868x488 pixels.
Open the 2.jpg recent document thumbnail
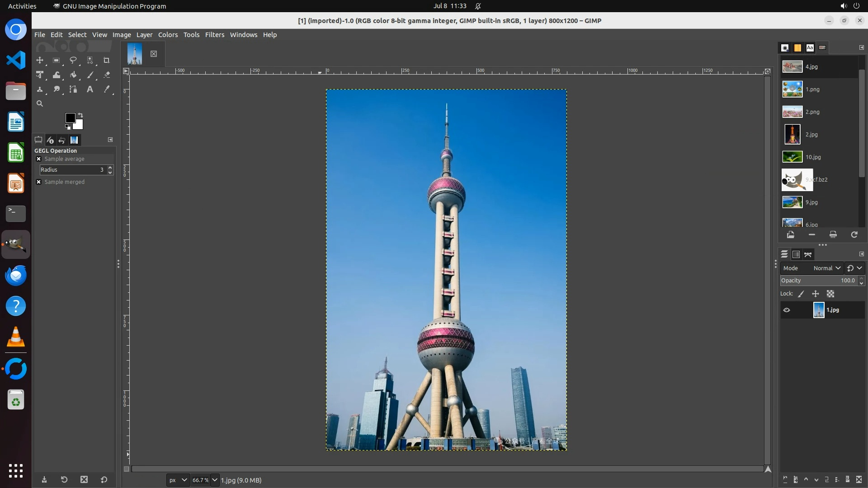[793, 135]
